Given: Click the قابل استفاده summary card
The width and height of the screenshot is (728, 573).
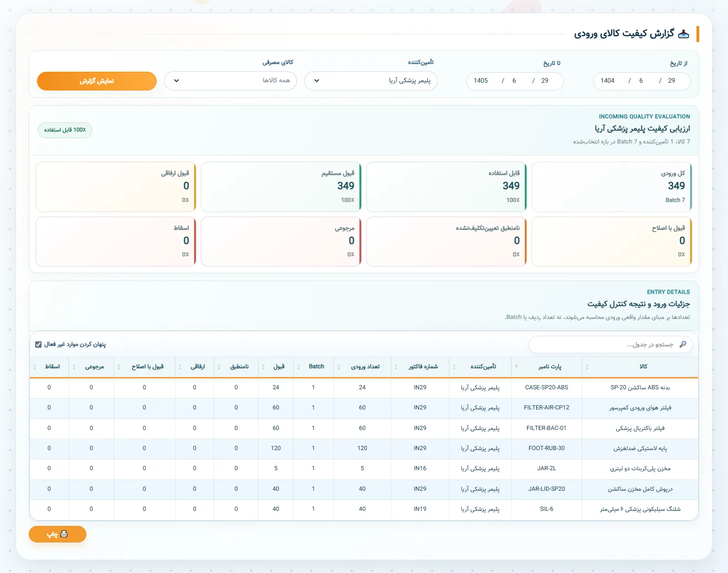Looking at the screenshot, I should tap(447, 187).
